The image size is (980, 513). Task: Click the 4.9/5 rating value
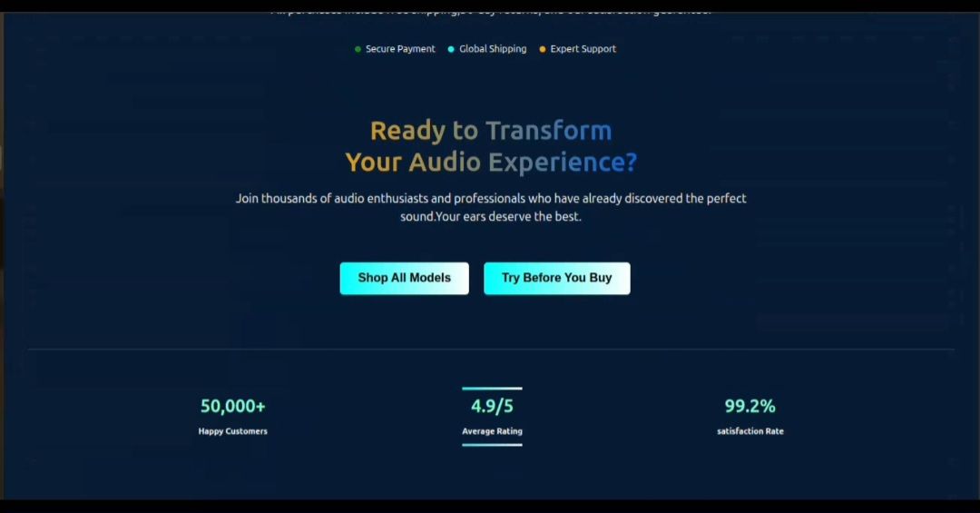click(492, 406)
